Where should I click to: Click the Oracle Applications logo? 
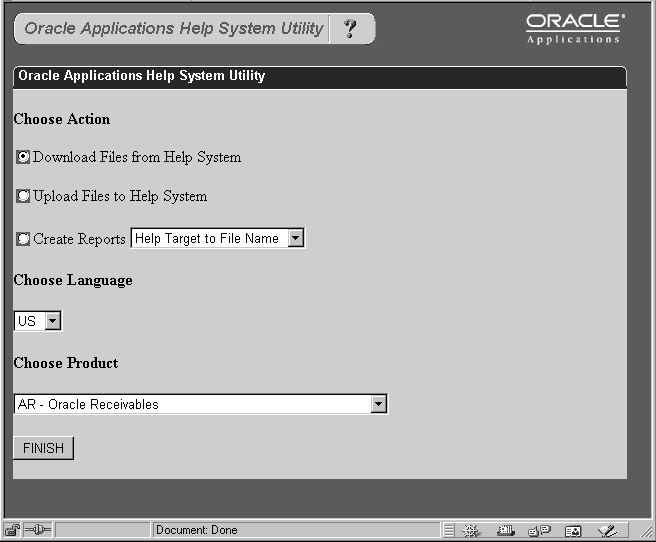(575, 28)
